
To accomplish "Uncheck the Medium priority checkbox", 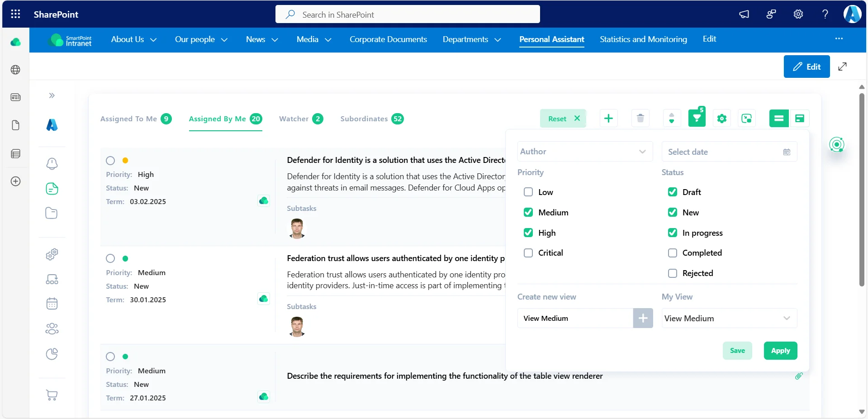I will click(528, 212).
